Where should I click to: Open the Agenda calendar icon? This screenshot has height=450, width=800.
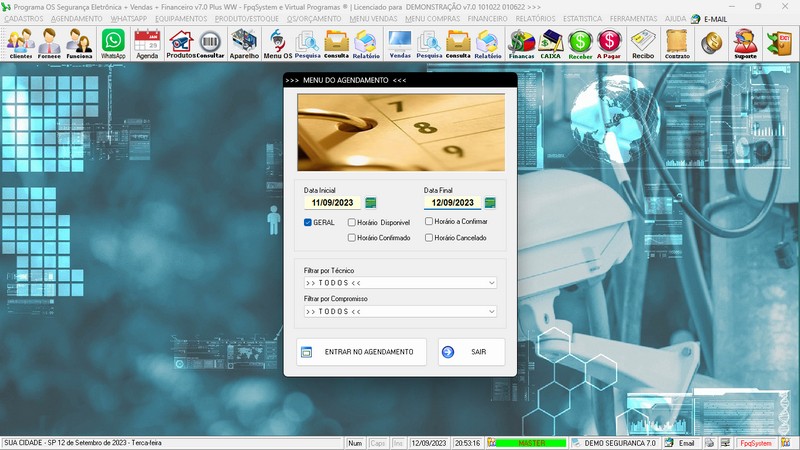(147, 43)
